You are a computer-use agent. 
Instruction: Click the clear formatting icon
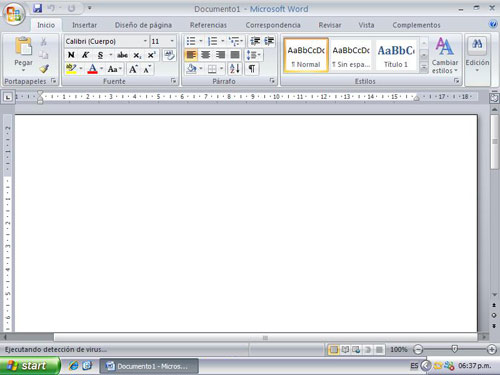click(x=169, y=55)
